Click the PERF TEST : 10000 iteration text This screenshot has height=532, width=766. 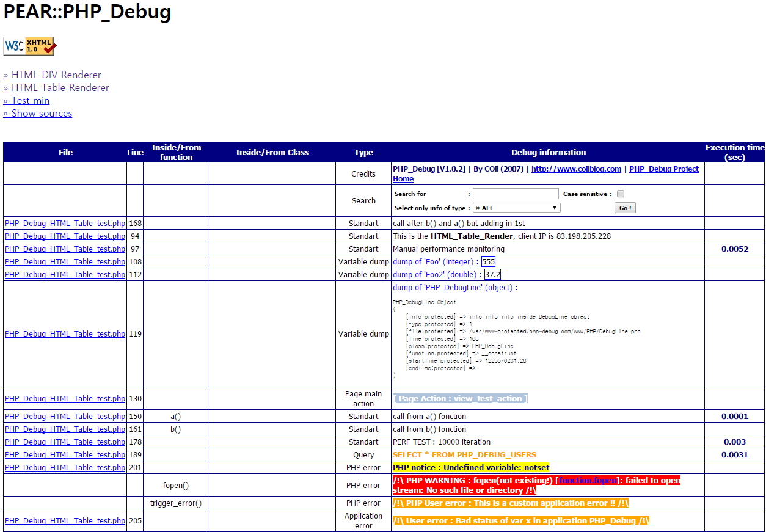[442, 442]
